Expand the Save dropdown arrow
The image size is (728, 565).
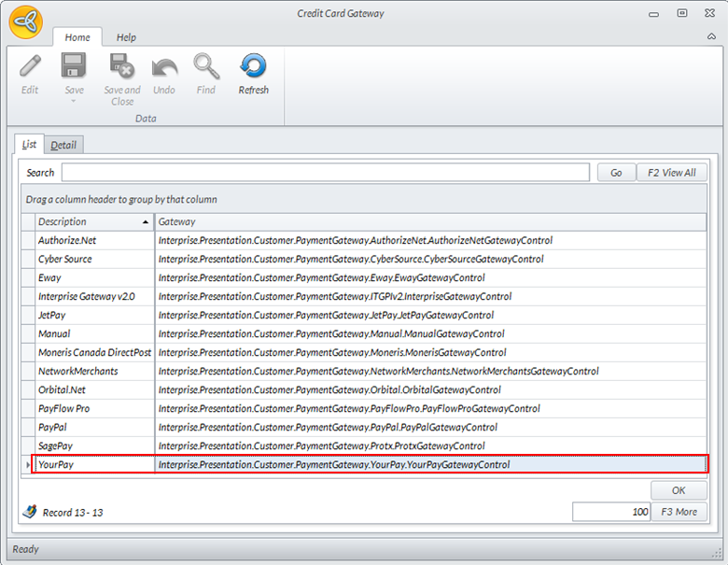pyautogui.click(x=74, y=101)
